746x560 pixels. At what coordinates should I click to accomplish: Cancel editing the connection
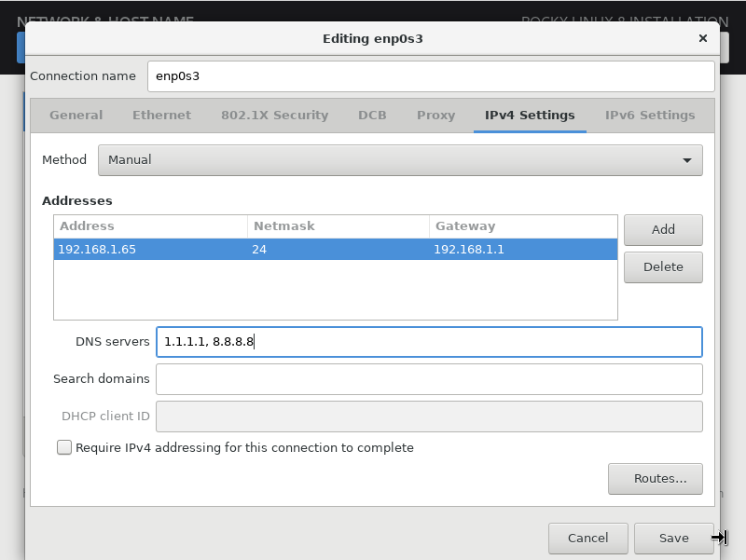587,538
